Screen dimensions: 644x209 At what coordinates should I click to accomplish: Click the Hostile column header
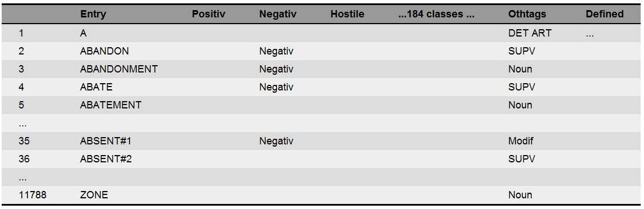coord(347,14)
